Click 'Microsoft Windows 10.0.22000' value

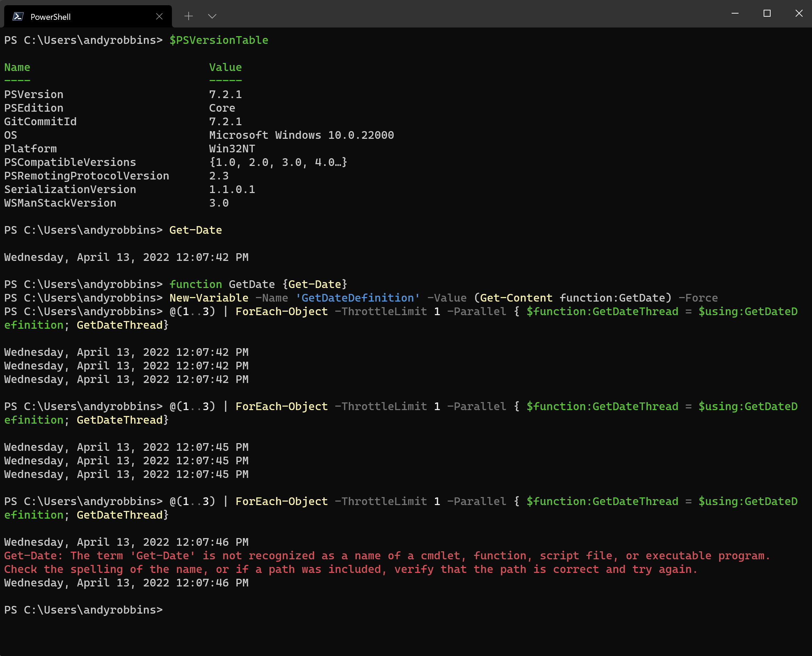pyautogui.click(x=301, y=135)
